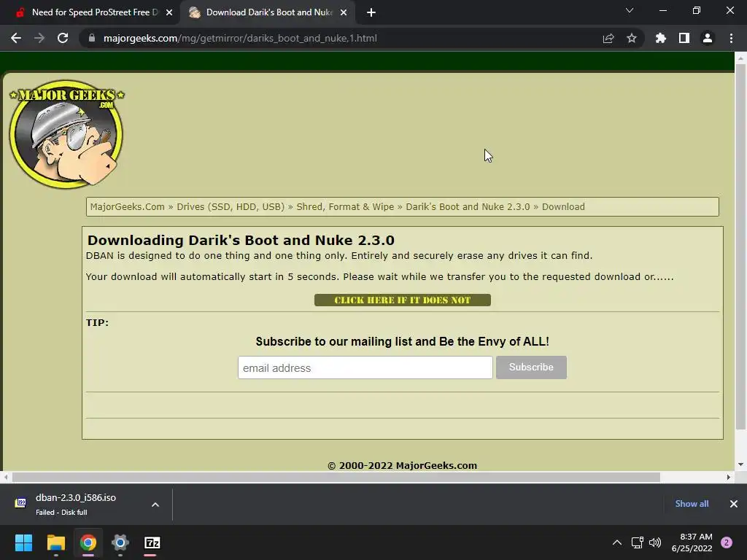This screenshot has height=560, width=747.
Task: Open MajorGeeks.Com breadcrumb link
Action: [x=127, y=206]
